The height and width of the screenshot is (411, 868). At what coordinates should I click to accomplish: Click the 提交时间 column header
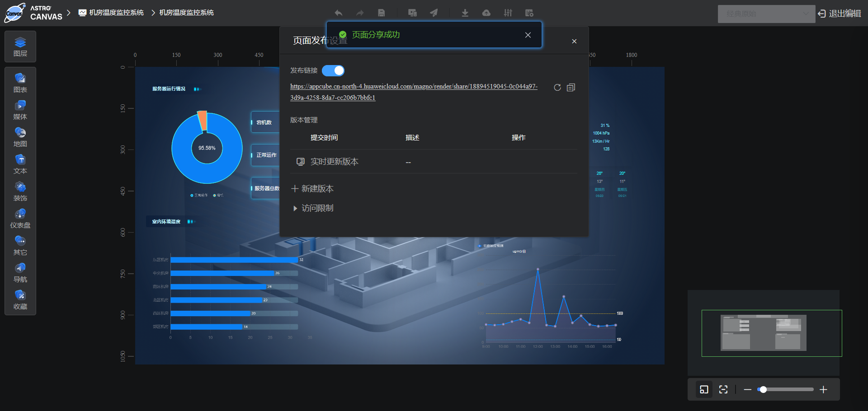[324, 138]
